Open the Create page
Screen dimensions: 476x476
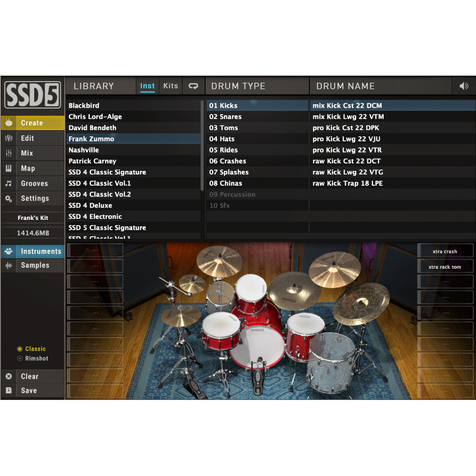tap(33, 122)
